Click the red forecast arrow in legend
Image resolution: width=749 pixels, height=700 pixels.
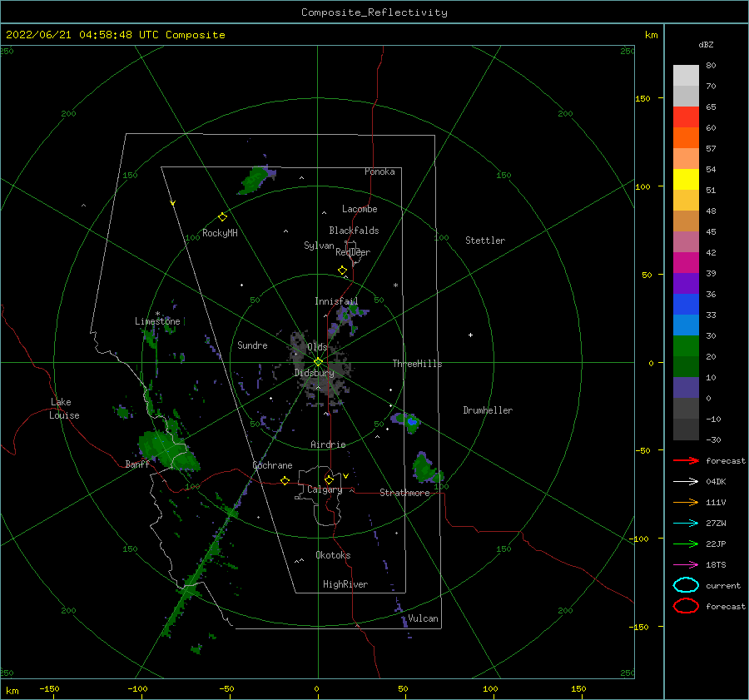tap(686, 460)
